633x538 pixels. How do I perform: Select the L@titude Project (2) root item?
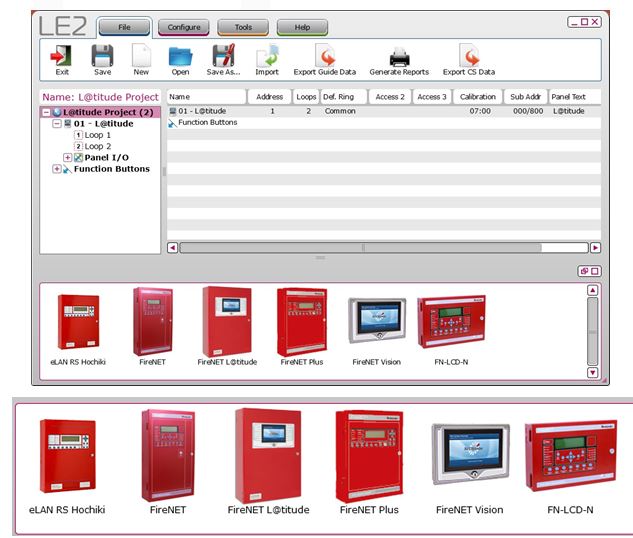(108, 112)
